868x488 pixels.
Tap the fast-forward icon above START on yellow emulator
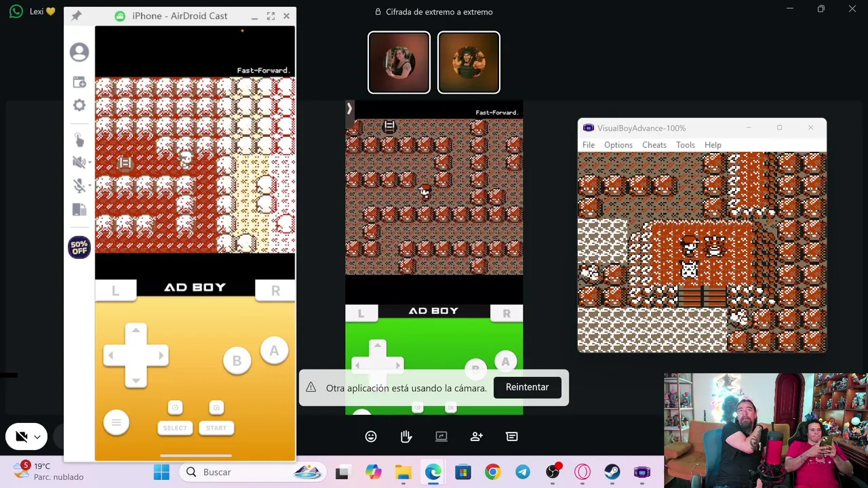[216, 407]
